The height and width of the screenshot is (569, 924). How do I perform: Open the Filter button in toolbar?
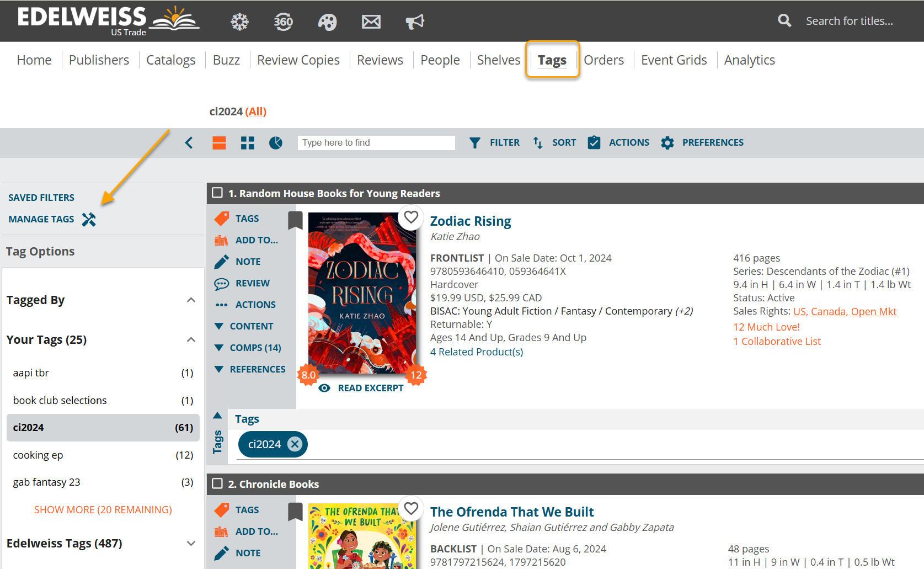(x=495, y=143)
